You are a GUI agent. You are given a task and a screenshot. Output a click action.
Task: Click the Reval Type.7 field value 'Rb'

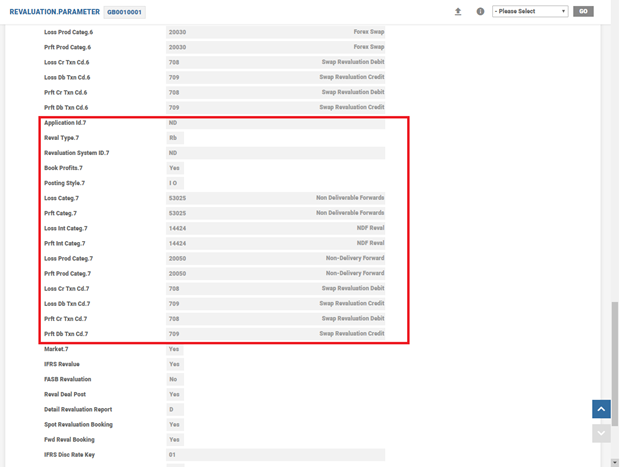pyautogui.click(x=174, y=138)
